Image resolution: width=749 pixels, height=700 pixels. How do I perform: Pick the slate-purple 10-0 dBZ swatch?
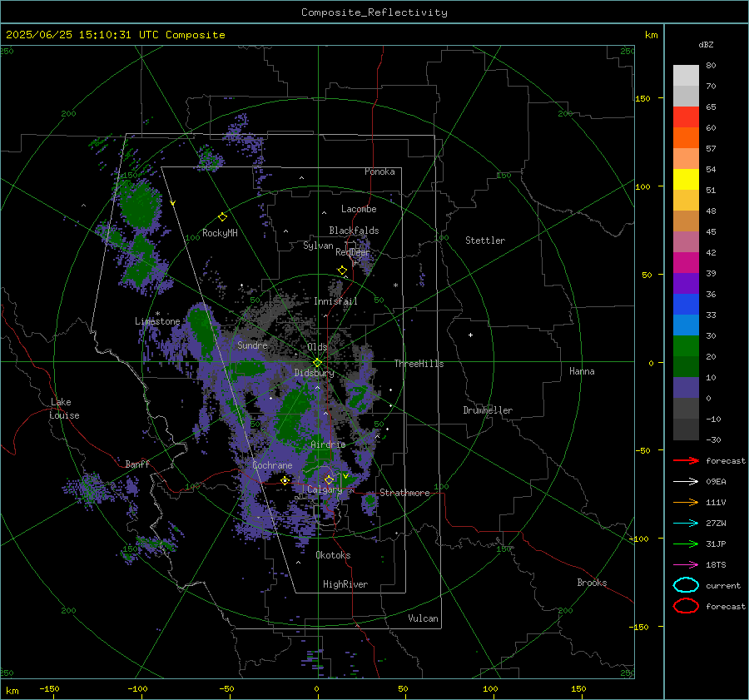pyautogui.click(x=686, y=388)
